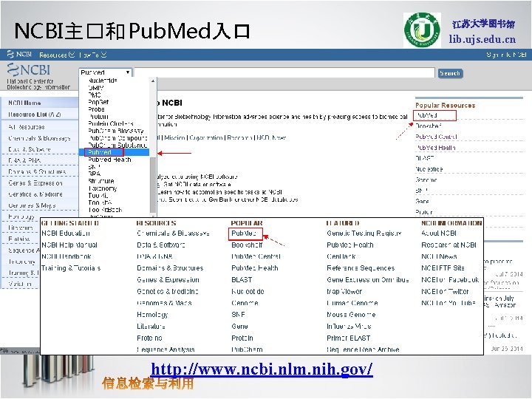
Task: Click PubMed Central under Popular Resources
Action: click(x=436, y=137)
